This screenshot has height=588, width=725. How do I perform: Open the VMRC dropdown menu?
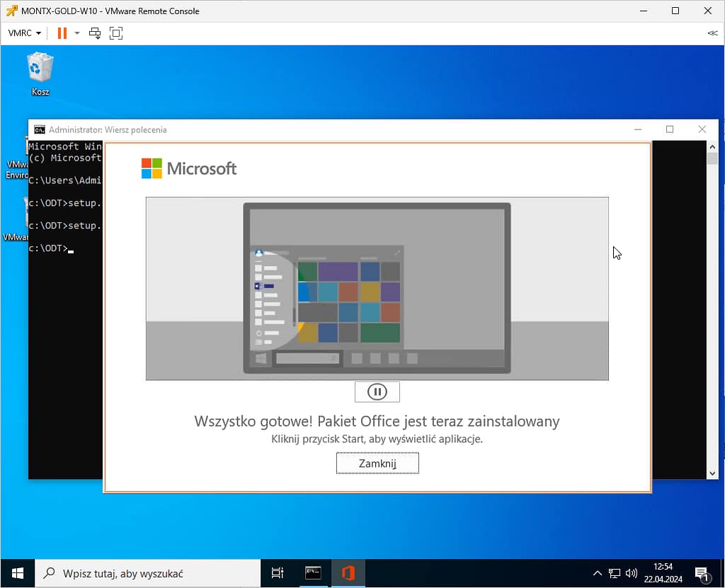click(24, 33)
